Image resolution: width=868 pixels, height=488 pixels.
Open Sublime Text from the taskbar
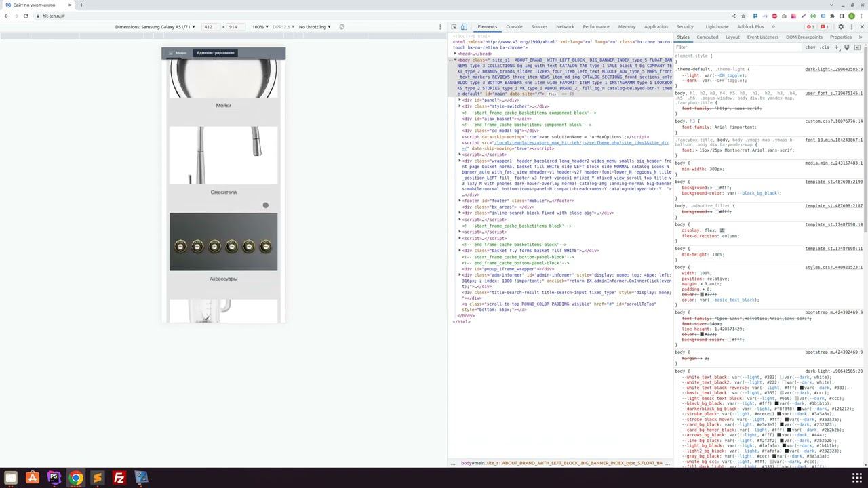[97, 478]
